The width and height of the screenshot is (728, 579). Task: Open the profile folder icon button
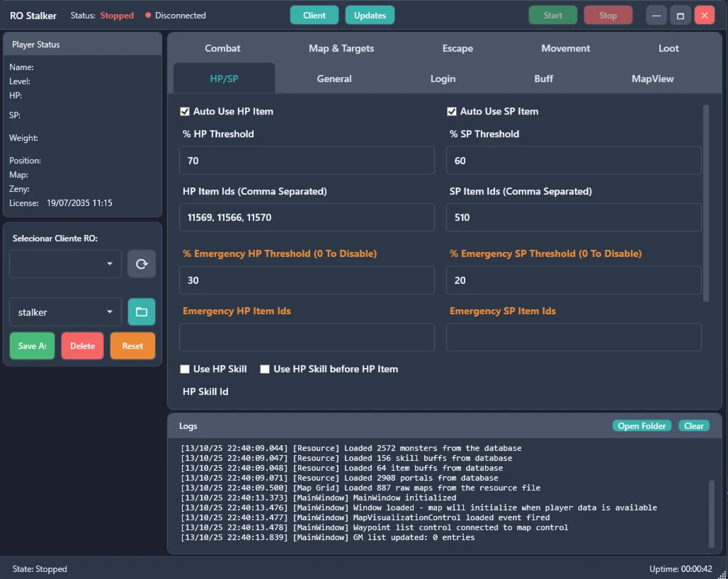[x=141, y=311]
